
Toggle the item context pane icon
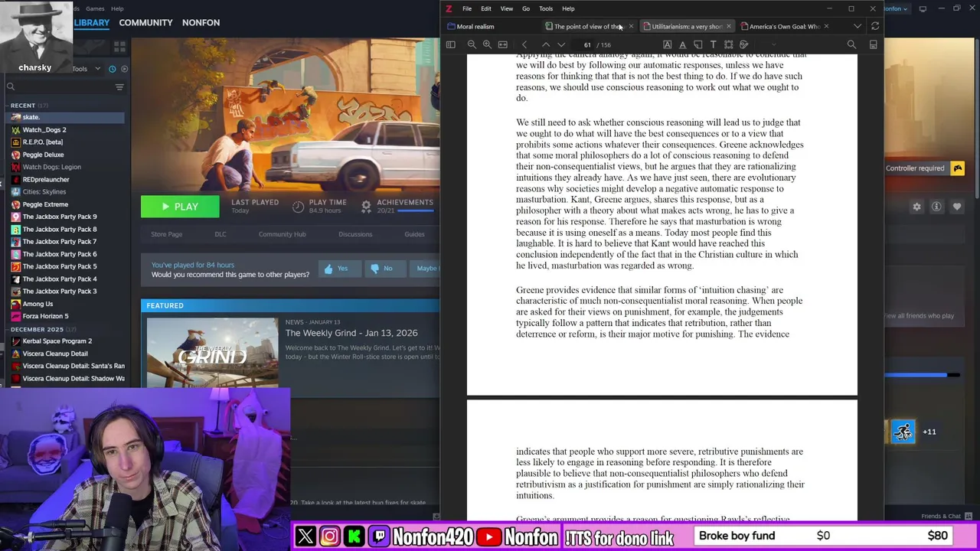point(874,44)
